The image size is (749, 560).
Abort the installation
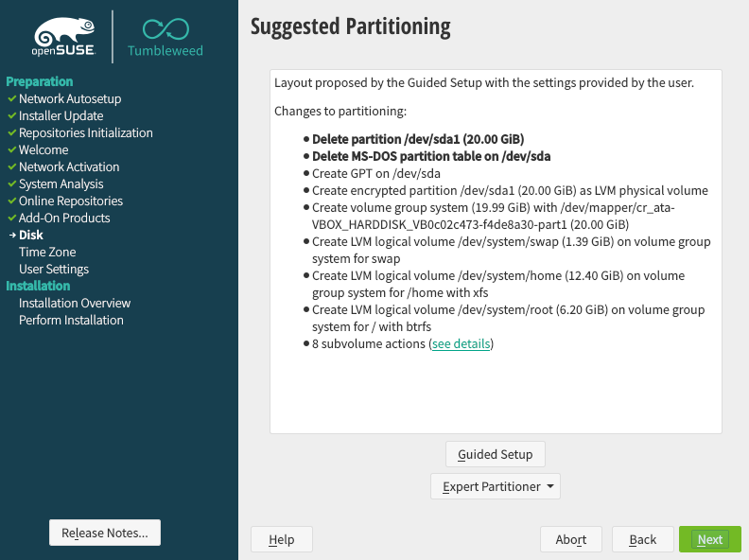pyautogui.click(x=571, y=539)
